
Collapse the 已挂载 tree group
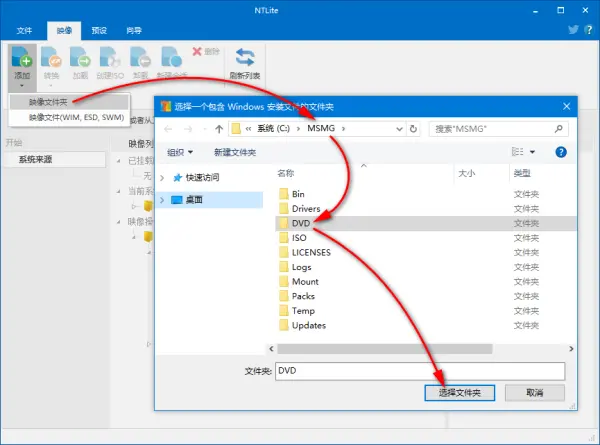pos(119,161)
